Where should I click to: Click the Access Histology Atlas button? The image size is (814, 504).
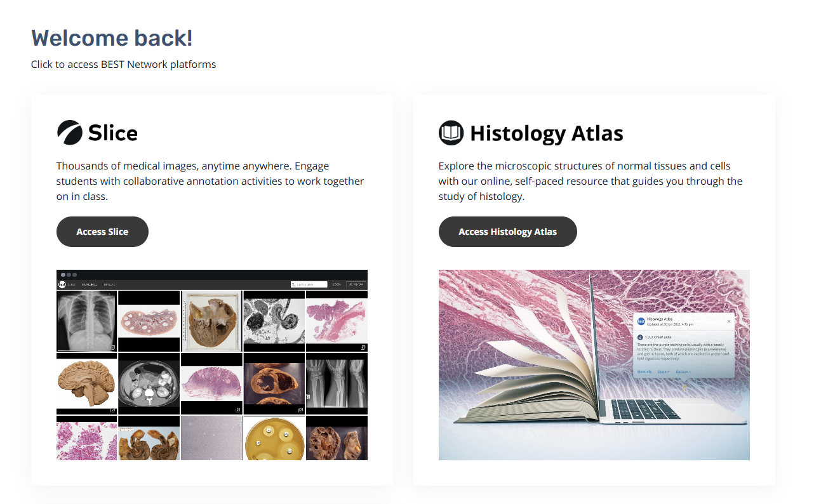click(x=508, y=232)
